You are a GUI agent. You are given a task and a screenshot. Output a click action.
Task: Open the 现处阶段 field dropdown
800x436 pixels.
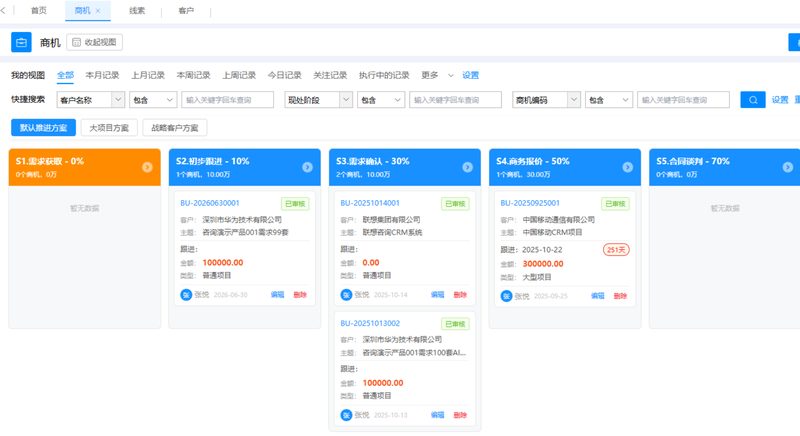(318, 100)
